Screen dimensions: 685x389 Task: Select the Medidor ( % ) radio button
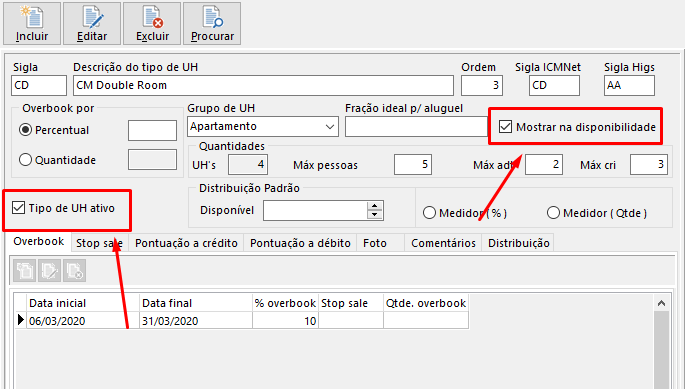click(x=429, y=213)
